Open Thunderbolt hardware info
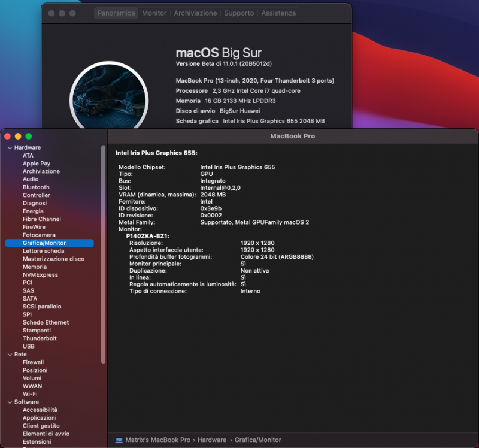 coord(40,338)
